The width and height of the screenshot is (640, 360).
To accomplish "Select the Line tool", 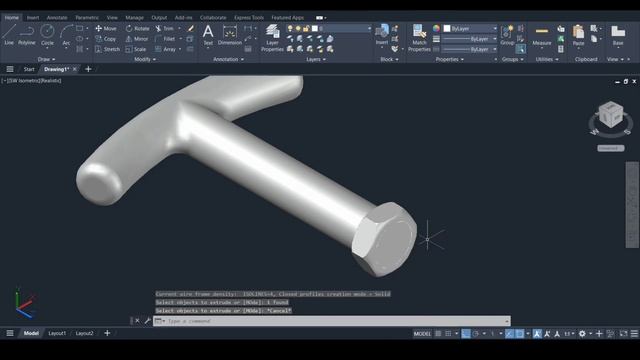I will (9, 34).
